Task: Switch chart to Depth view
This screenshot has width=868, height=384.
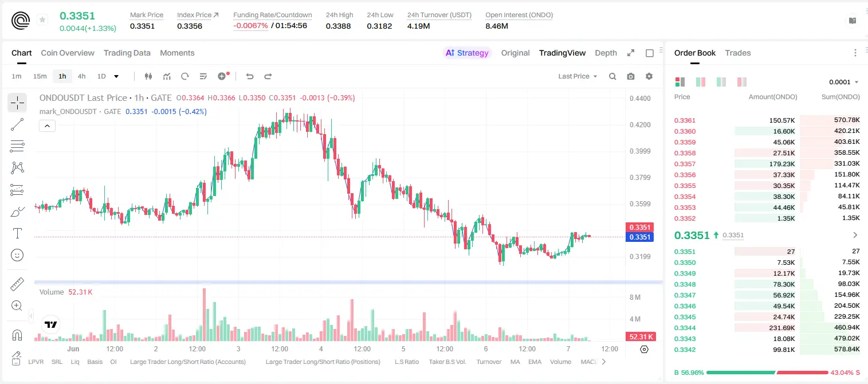Action: (x=606, y=53)
